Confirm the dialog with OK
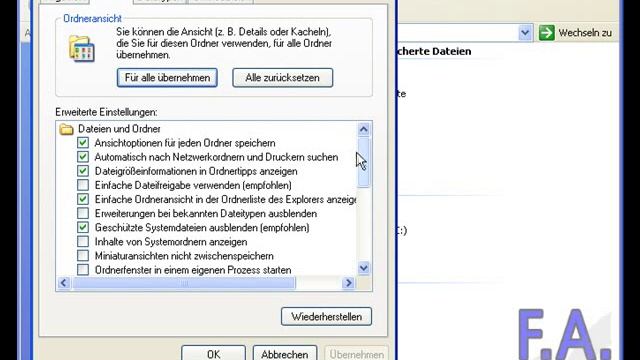Viewport: 640px width, 360px height. pos(213,353)
